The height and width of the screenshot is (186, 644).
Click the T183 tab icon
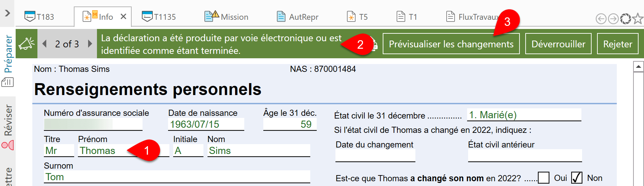(30, 16)
